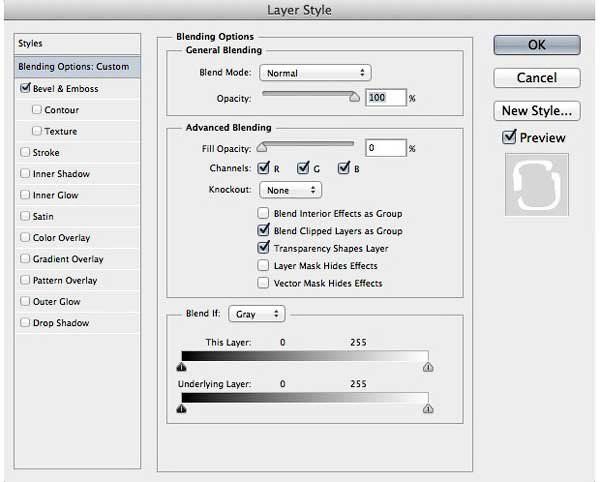Click the Opacity slider handle
Image resolution: width=600 pixels, height=482 pixels.
[x=354, y=99]
